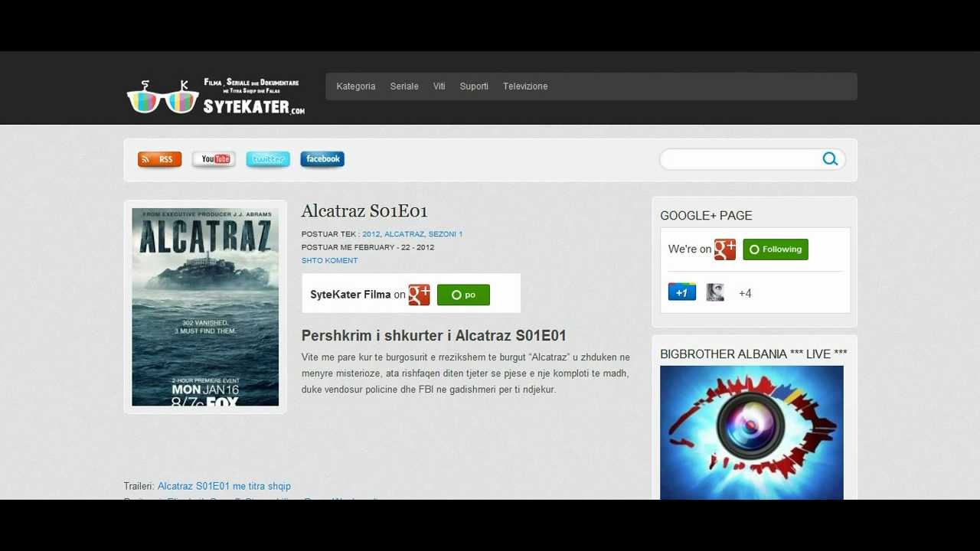
Task: Click the "POSTUAR ME FEBRUARY - 22 - 2012" date
Action: coord(367,247)
